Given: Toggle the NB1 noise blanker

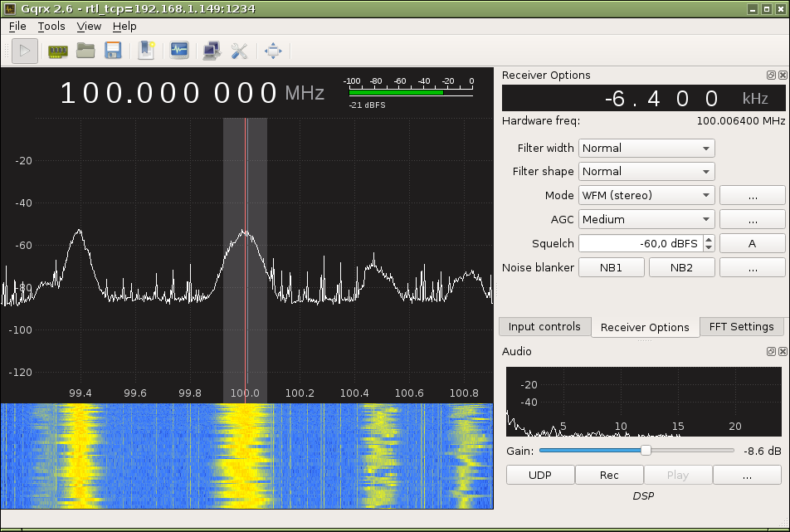Looking at the screenshot, I should 611,267.
